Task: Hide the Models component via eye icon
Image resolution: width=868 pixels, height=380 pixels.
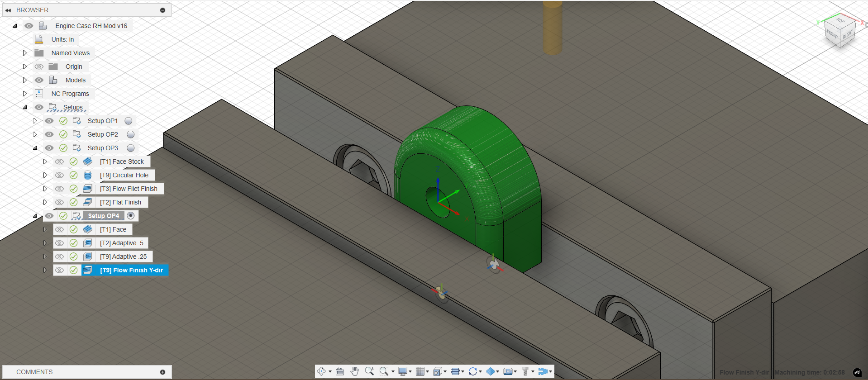Action: [x=39, y=80]
